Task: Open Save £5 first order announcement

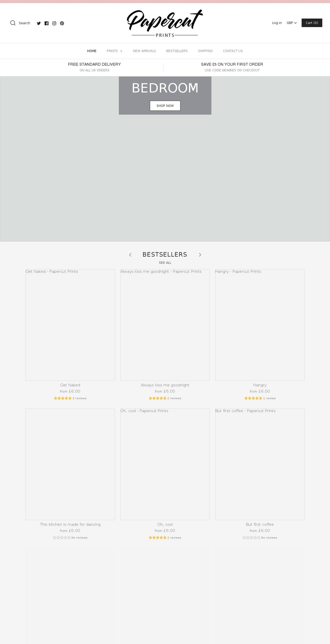Action: [232, 67]
